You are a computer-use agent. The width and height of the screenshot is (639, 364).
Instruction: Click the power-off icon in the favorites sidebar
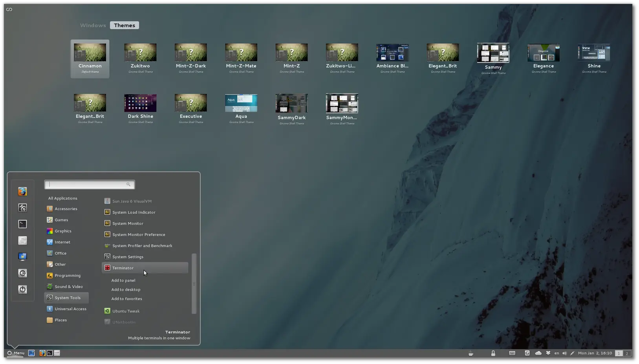click(22, 289)
